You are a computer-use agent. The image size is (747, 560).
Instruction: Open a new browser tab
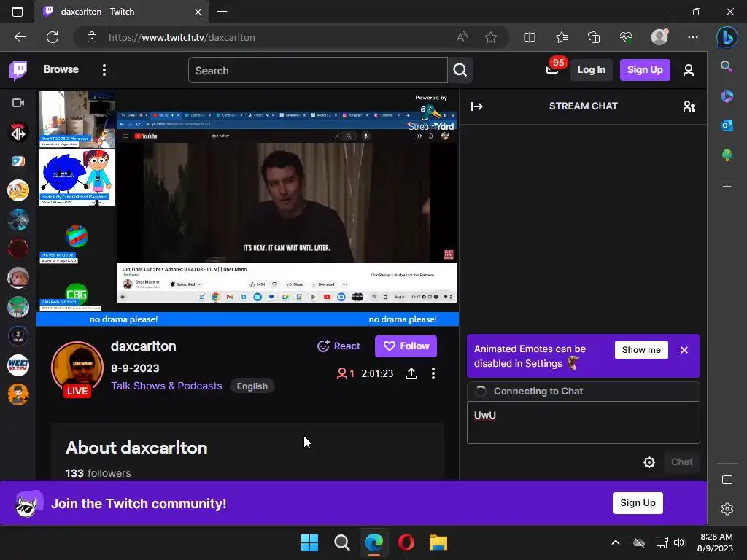coord(222,12)
